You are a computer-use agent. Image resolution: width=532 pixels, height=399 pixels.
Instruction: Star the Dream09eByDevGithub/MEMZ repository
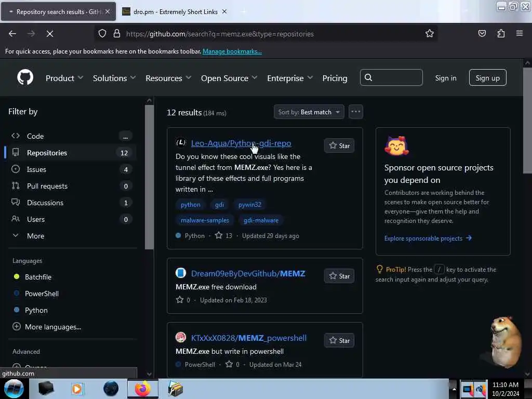click(339, 276)
